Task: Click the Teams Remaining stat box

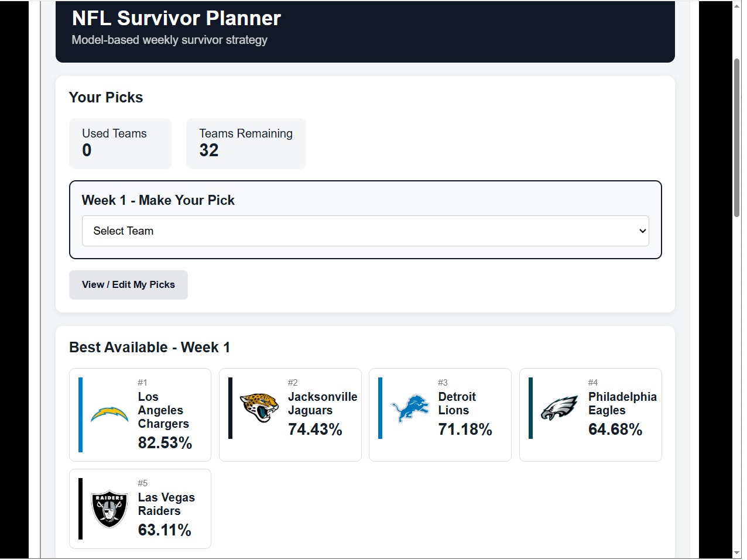Action: 246,143
